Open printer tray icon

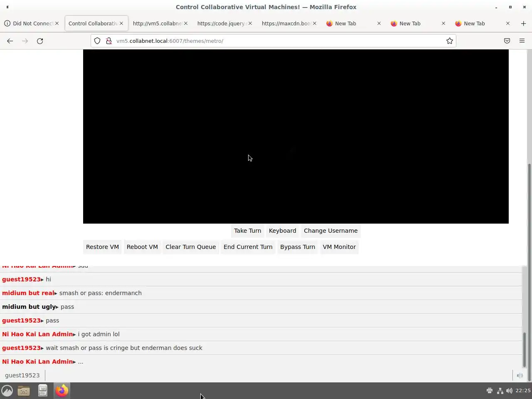(490, 391)
